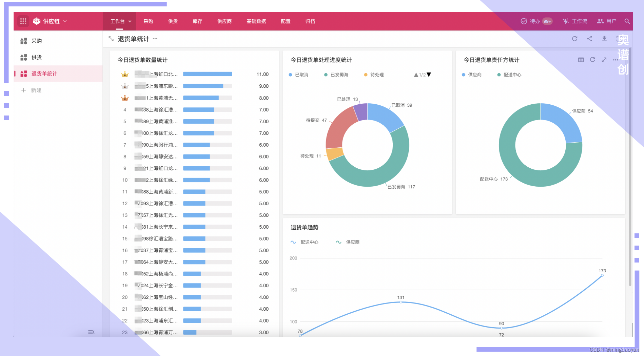Open the 归档 top tab
Image resolution: width=644 pixels, height=356 pixels.
[x=310, y=21]
